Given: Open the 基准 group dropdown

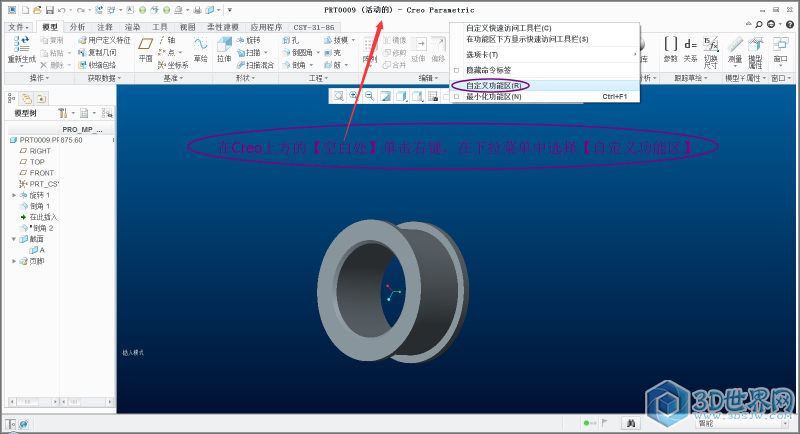Looking at the screenshot, I should [173, 78].
